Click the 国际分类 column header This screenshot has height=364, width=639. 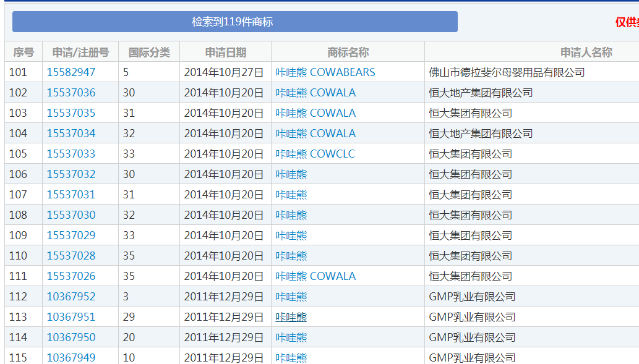[x=148, y=52]
